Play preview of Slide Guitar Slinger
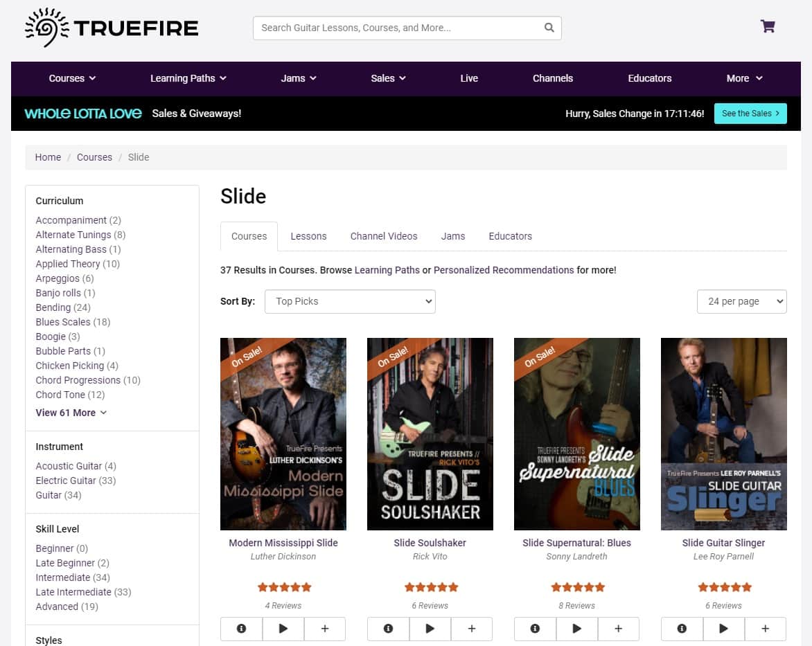 click(x=724, y=629)
